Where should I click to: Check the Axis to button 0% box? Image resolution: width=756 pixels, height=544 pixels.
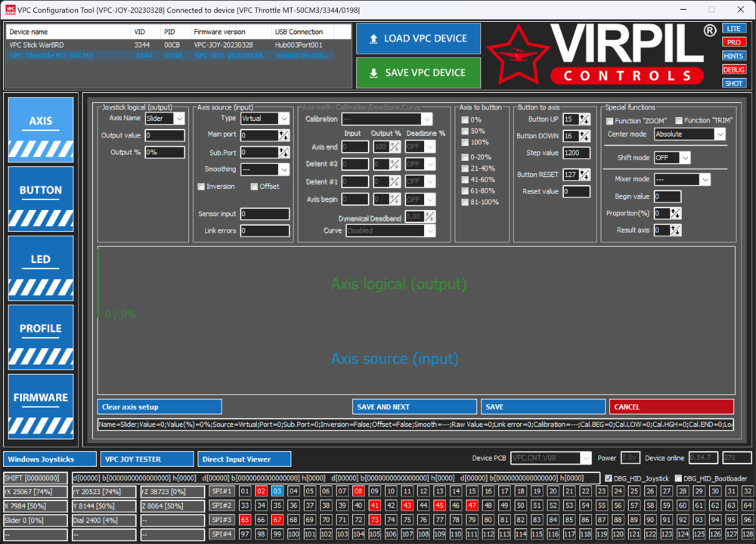pyautogui.click(x=465, y=120)
